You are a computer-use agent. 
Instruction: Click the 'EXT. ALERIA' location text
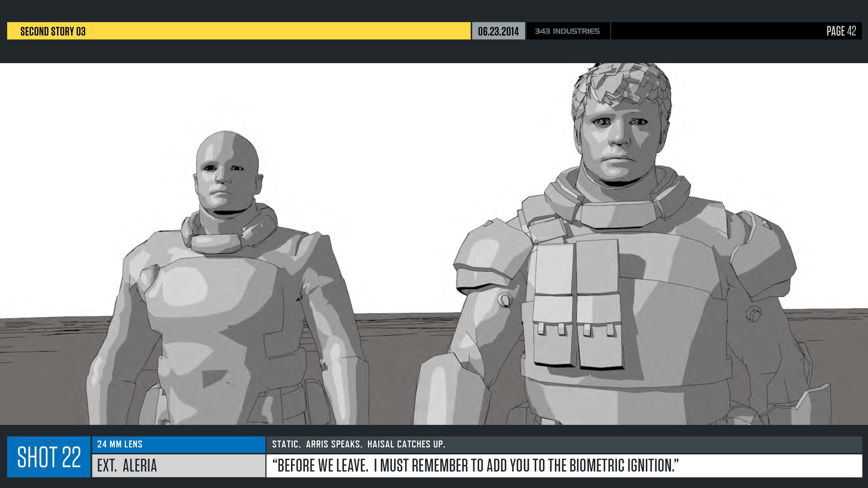click(x=127, y=466)
